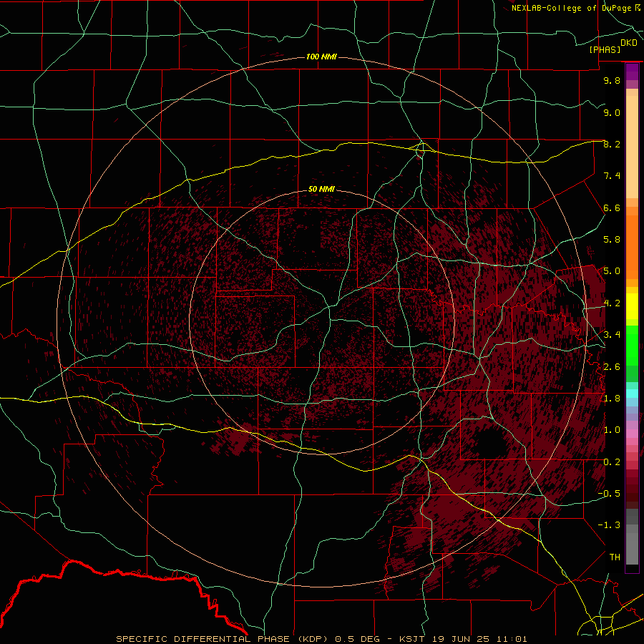
Task: Click the 50 NMI range ring label
Action: coord(321,189)
